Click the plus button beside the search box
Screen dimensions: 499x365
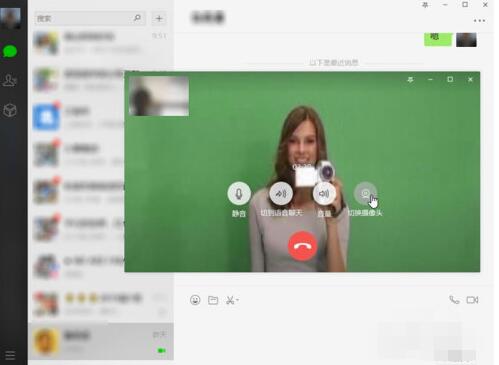(x=159, y=19)
